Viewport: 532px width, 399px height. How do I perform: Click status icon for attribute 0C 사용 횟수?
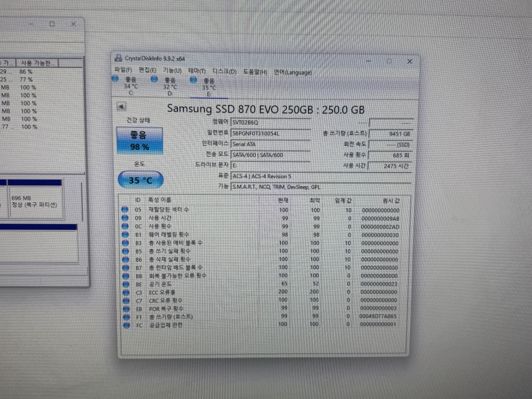coord(125,226)
